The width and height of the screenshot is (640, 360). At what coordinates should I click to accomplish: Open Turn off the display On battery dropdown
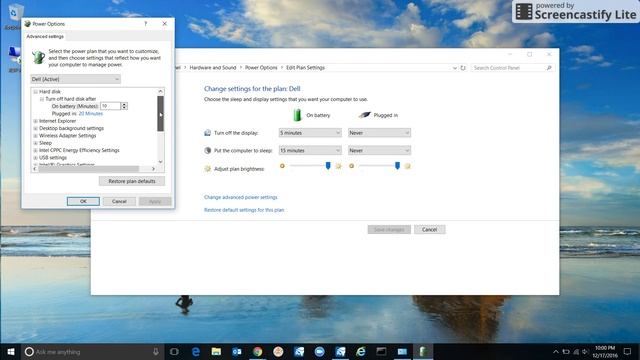[310, 133]
